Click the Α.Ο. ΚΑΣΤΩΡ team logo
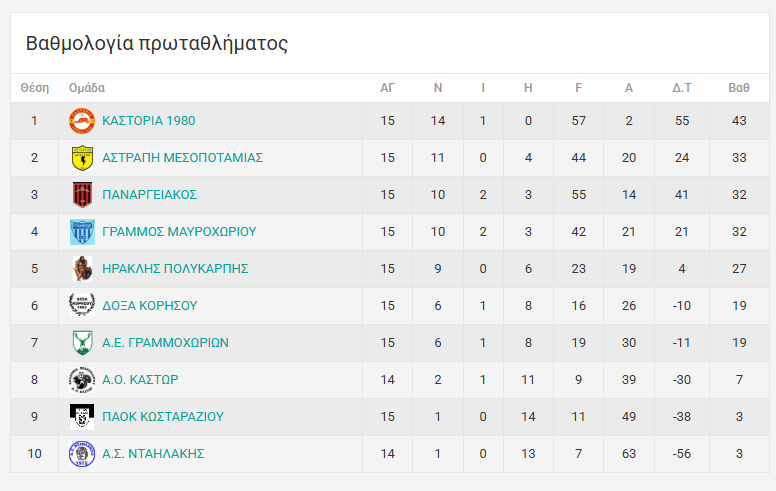Screen dimensions: 776x491 coord(82,380)
